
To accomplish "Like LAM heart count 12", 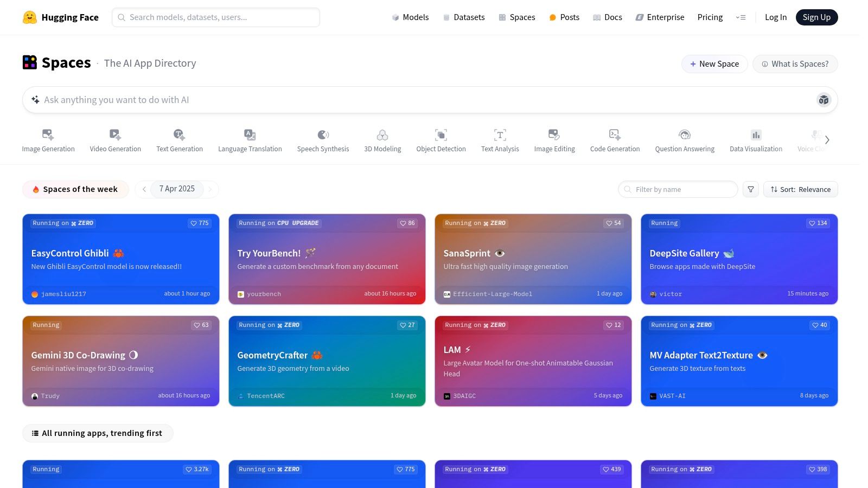I will click(x=614, y=325).
